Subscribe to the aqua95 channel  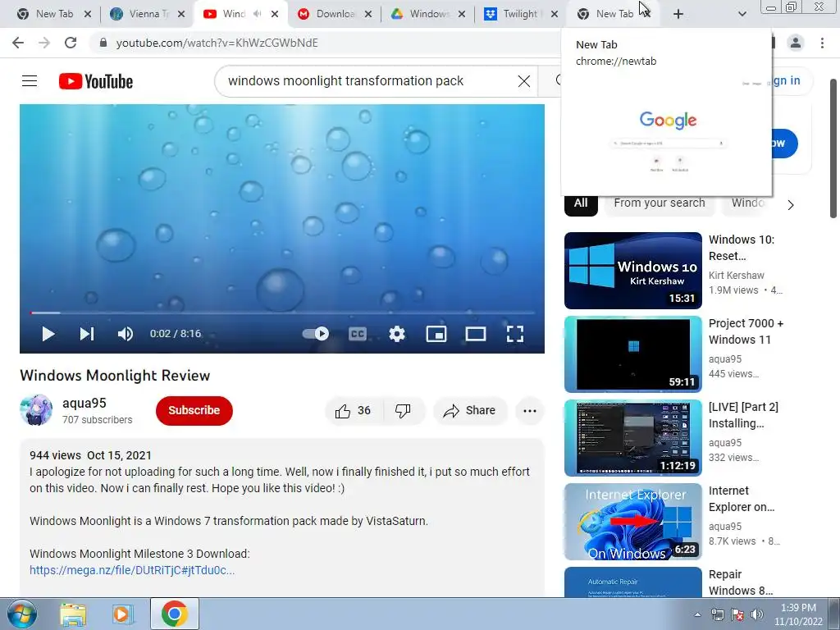pos(194,410)
